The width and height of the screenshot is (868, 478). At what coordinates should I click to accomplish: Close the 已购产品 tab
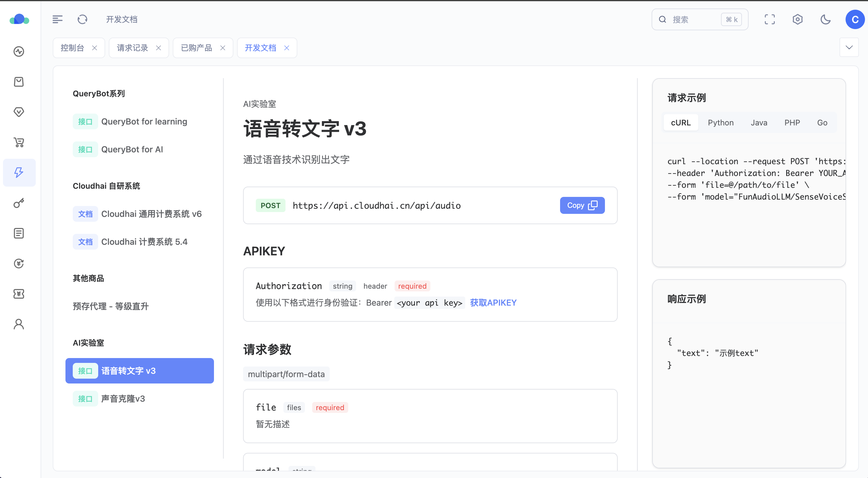point(223,48)
